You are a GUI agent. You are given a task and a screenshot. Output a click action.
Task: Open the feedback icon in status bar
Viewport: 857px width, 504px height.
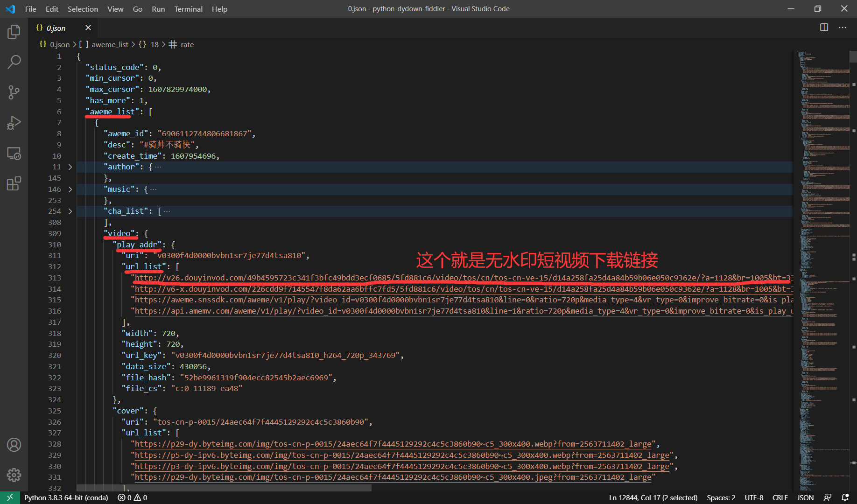point(828,497)
